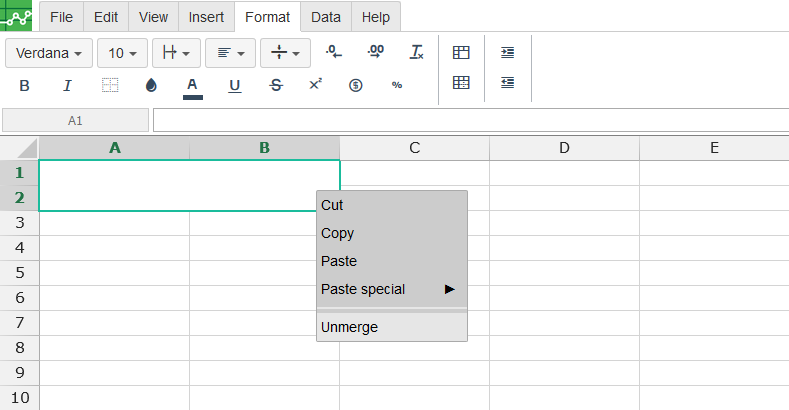Apply percent number format
The image size is (789, 410).
point(397,86)
